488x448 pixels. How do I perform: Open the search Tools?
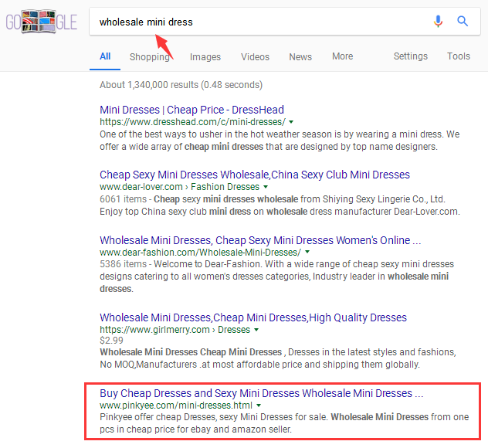459,56
